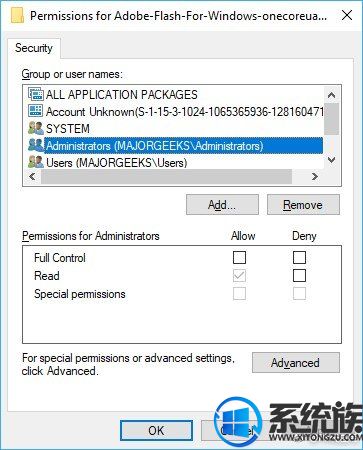Toggle Allow checkbox for Read

tap(239, 275)
